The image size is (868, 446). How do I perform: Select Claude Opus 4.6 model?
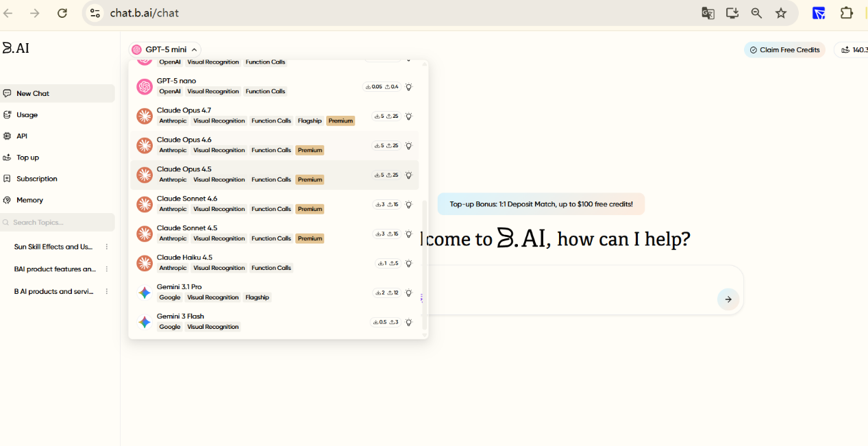click(x=274, y=145)
